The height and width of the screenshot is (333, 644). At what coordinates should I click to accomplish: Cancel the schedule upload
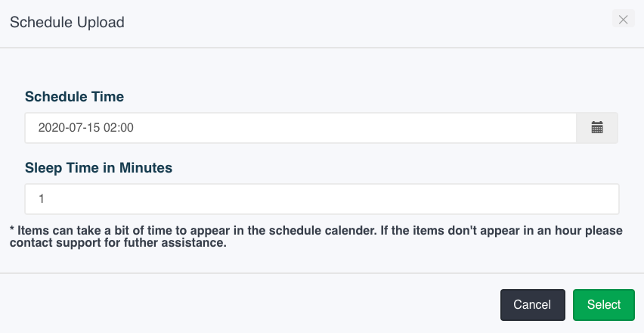pyautogui.click(x=533, y=305)
